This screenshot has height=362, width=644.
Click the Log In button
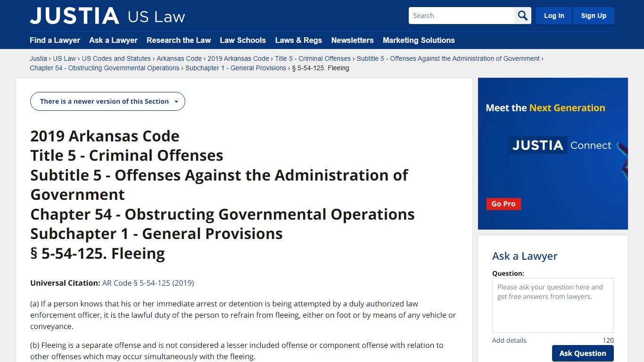coord(554,16)
